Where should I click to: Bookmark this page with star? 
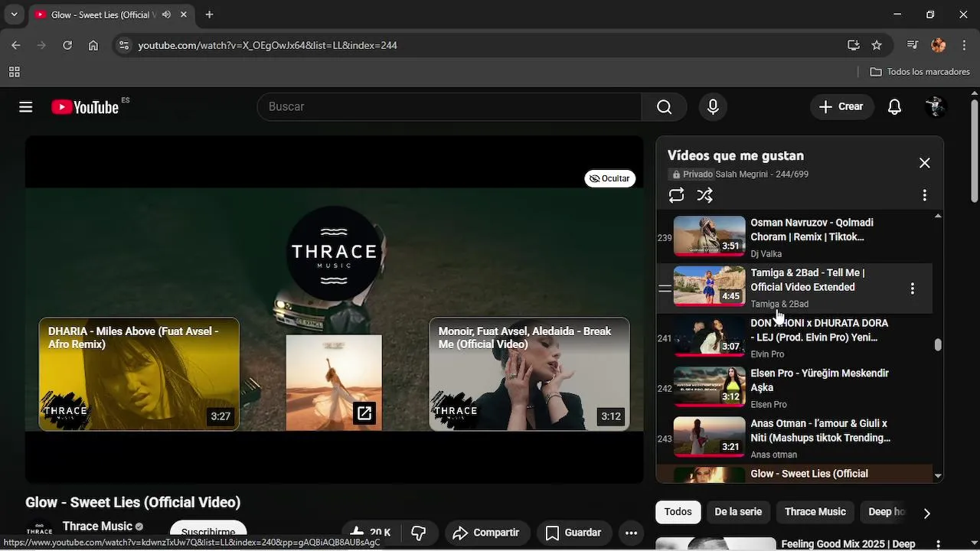(877, 45)
